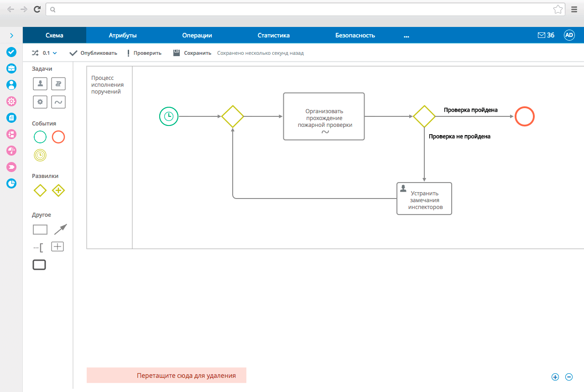Switch to the Атрибуты tab

coord(123,36)
